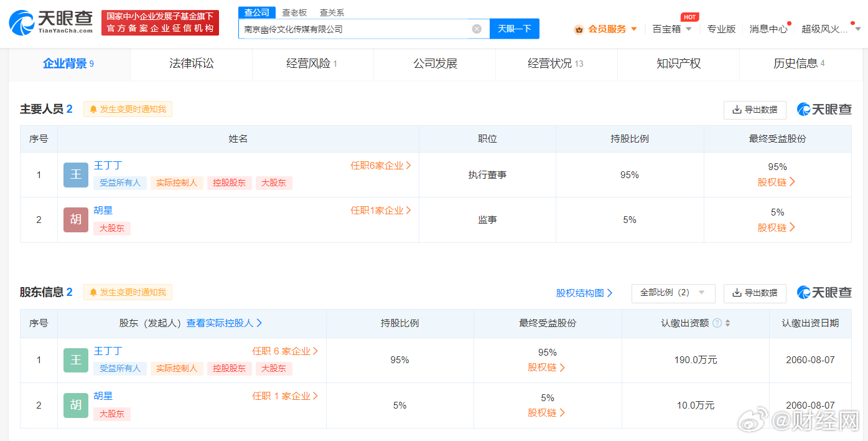Click the 胡 avatar in 主要人员 table
868x441 pixels.
(76, 219)
